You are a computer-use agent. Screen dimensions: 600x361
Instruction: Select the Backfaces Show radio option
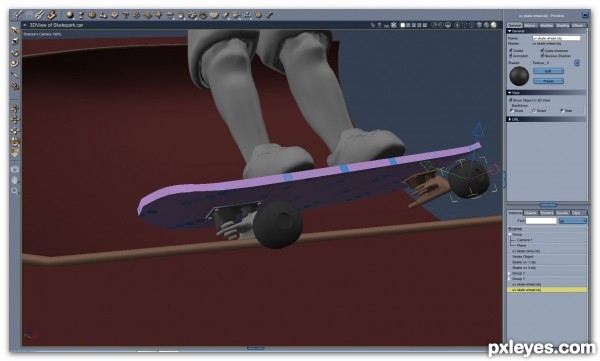[x=512, y=111]
